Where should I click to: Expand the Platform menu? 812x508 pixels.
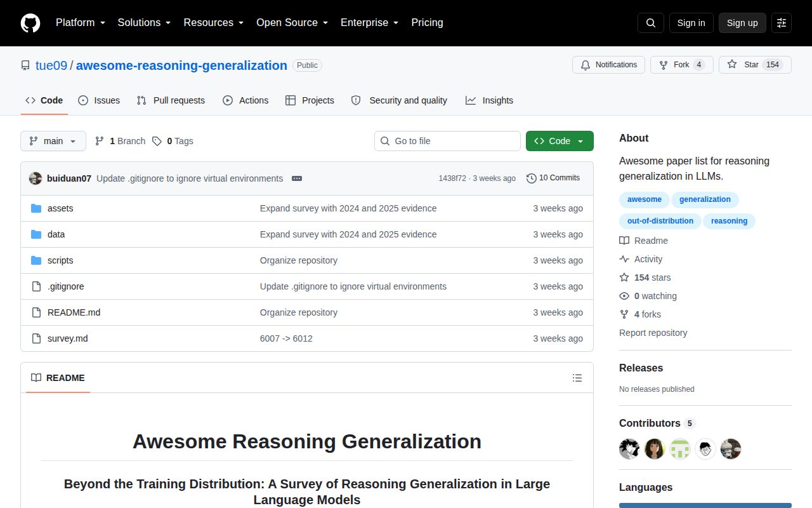point(81,23)
